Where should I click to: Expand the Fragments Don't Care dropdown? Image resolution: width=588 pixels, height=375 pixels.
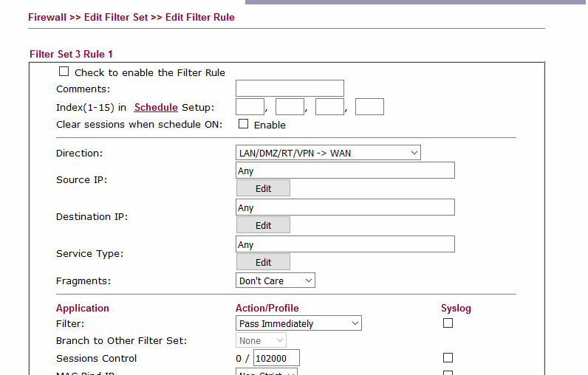tap(275, 281)
